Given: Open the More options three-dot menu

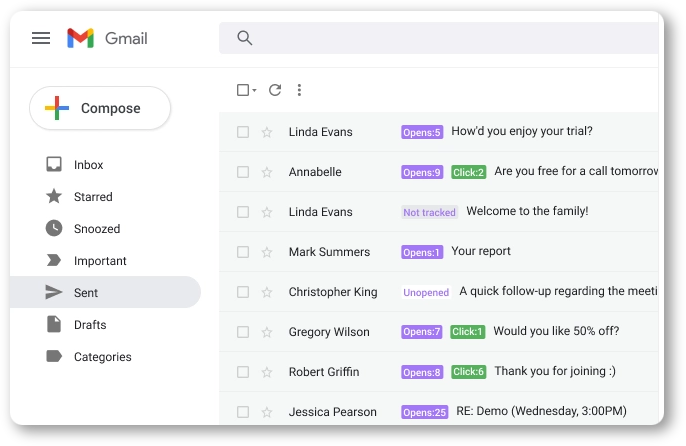Looking at the screenshot, I should point(299,90).
